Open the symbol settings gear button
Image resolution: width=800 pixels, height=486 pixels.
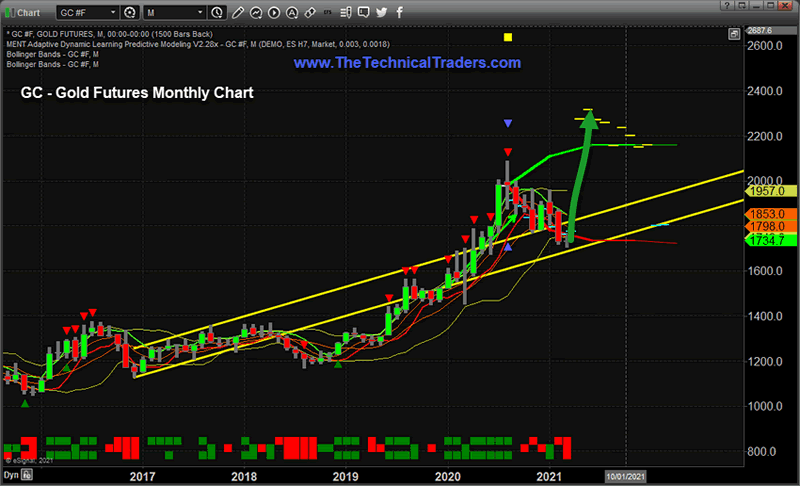coord(130,13)
